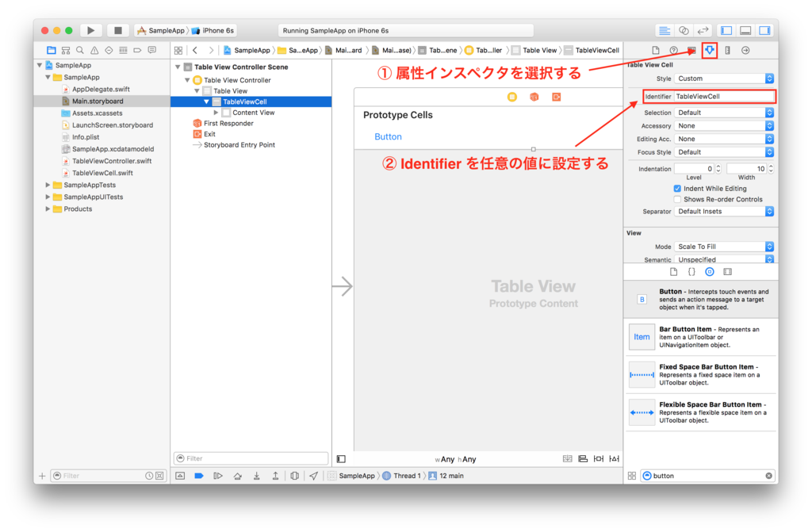The image size is (812, 532).
Task: Go forward in editor history
Action: 211,50
